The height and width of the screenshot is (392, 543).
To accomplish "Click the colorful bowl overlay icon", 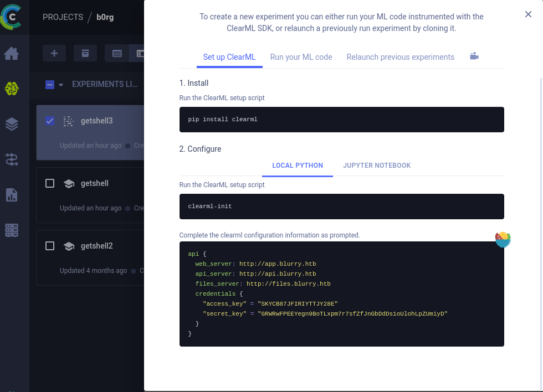I will click(x=503, y=239).
